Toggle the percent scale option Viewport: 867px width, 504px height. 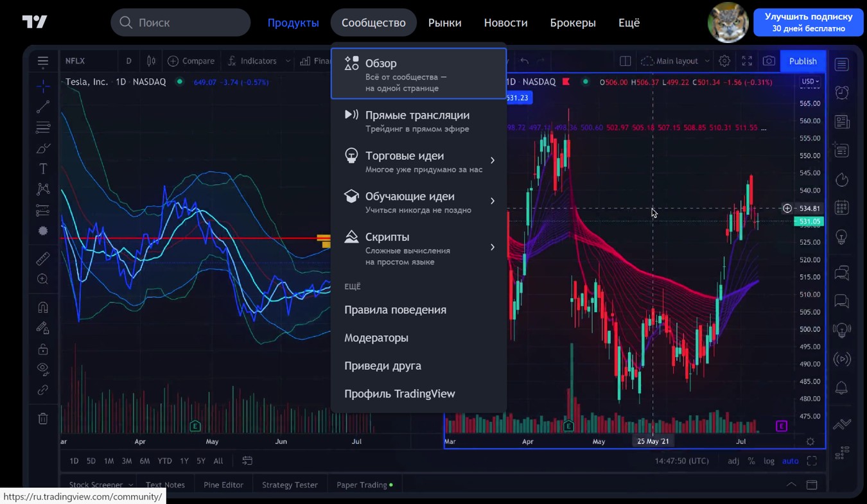point(751,461)
